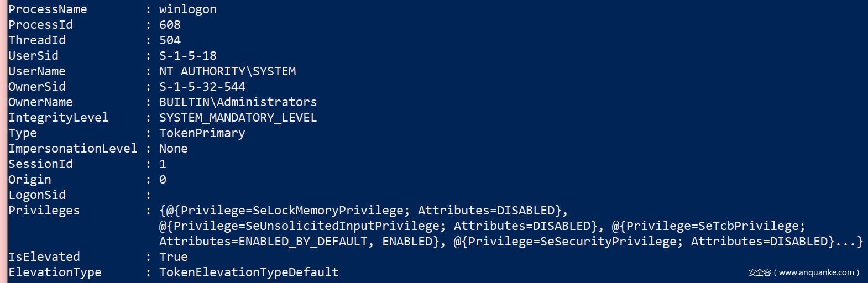Click the SYSTEM_MANDATORY_LEVEL integrity value

tap(238, 118)
